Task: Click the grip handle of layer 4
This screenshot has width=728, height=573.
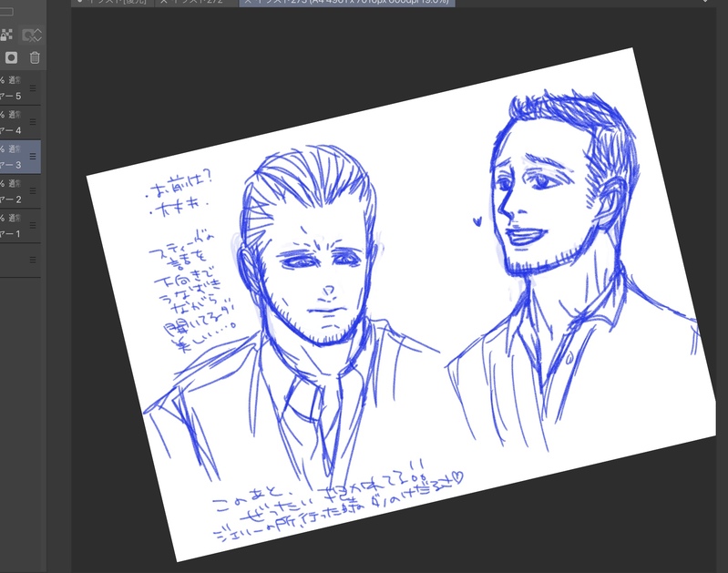Action: [33, 122]
